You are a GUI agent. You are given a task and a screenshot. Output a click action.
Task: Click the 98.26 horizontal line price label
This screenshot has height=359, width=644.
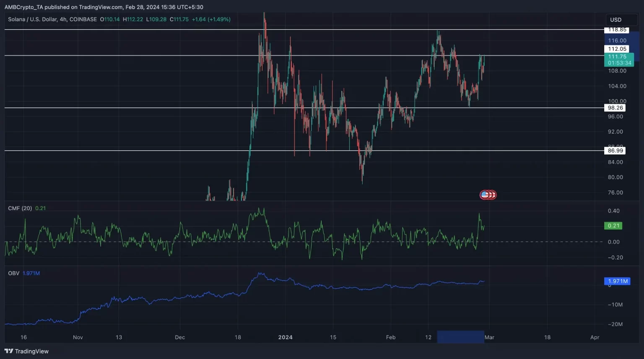pos(615,108)
